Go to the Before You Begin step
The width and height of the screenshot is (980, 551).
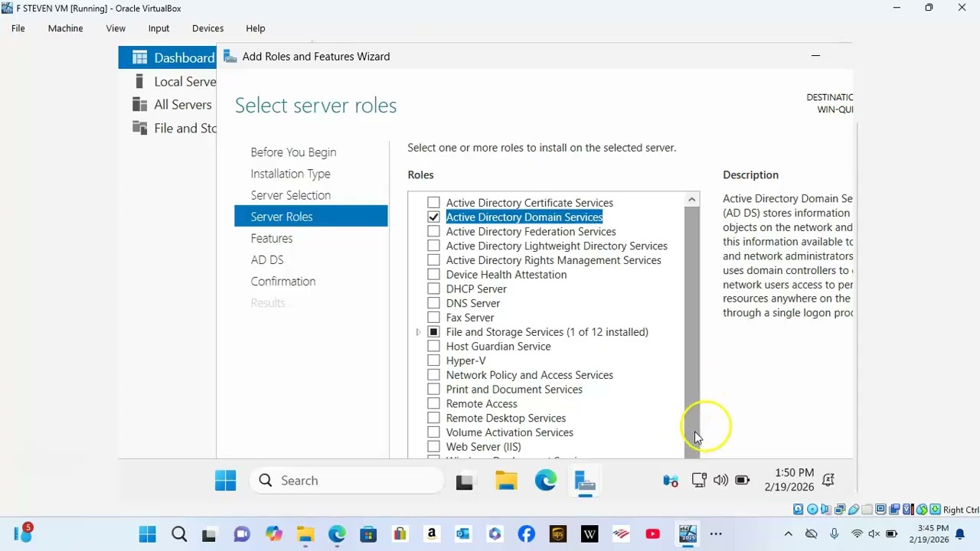point(293,152)
